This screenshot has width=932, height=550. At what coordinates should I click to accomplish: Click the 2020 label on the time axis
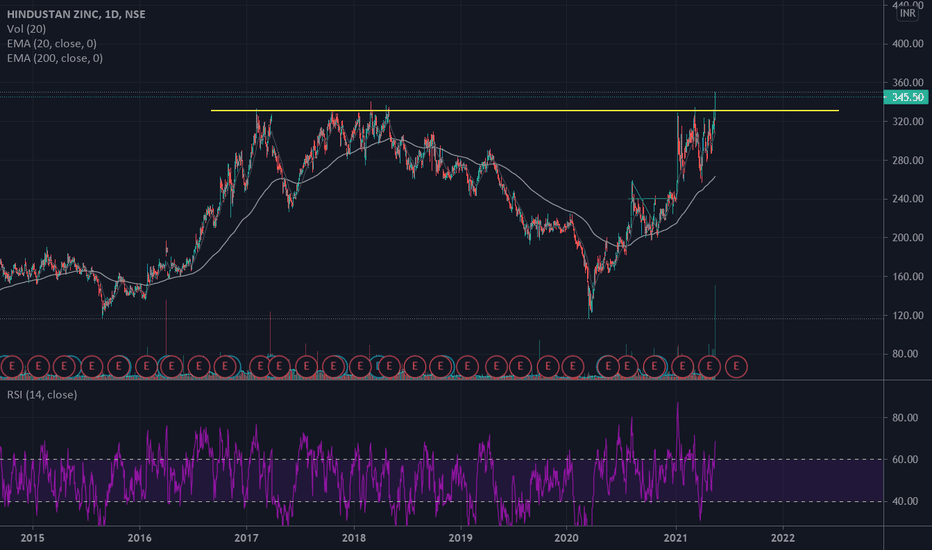pyautogui.click(x=566, y=538)
